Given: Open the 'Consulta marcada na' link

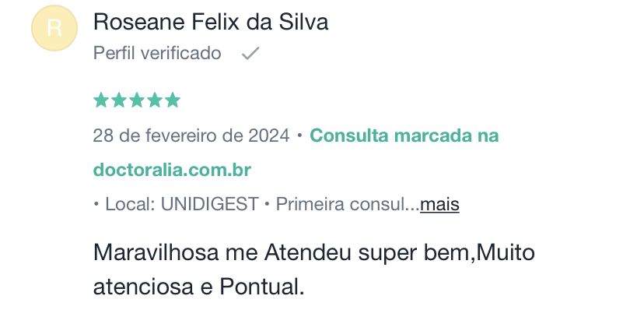Looking at the screenshot, I should [404, 136].
